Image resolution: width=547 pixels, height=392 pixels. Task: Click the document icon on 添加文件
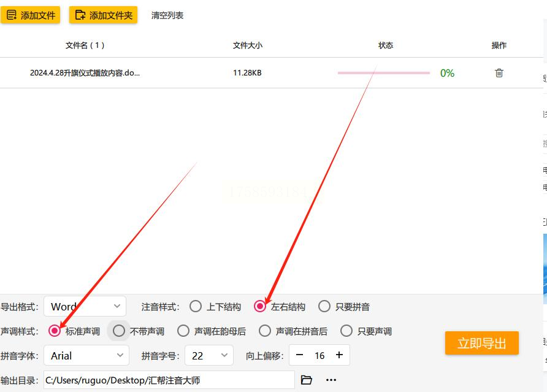coord(12,15)
